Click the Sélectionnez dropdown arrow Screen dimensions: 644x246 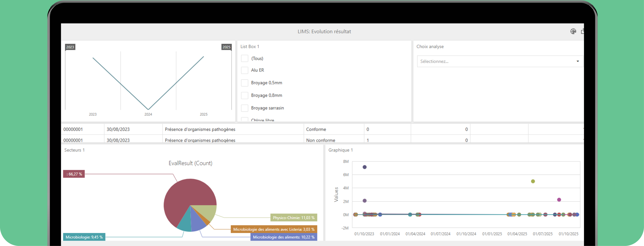578,61
